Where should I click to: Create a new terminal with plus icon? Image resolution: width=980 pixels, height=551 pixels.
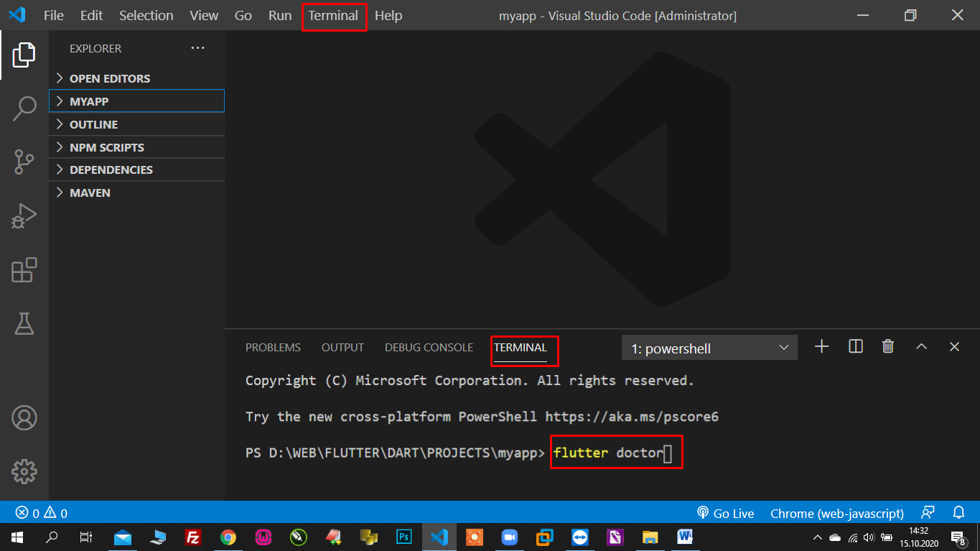coord(822,347)
